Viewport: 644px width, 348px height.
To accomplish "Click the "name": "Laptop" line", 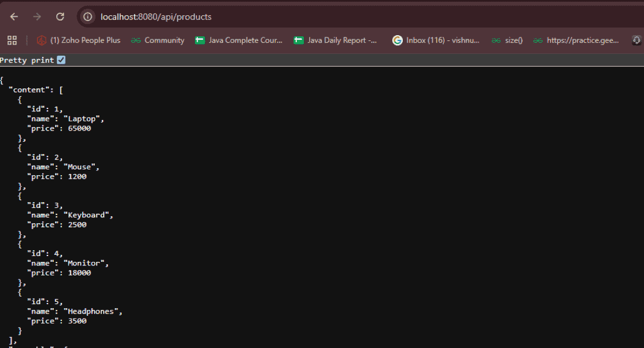I will click(x=66, y=119).
